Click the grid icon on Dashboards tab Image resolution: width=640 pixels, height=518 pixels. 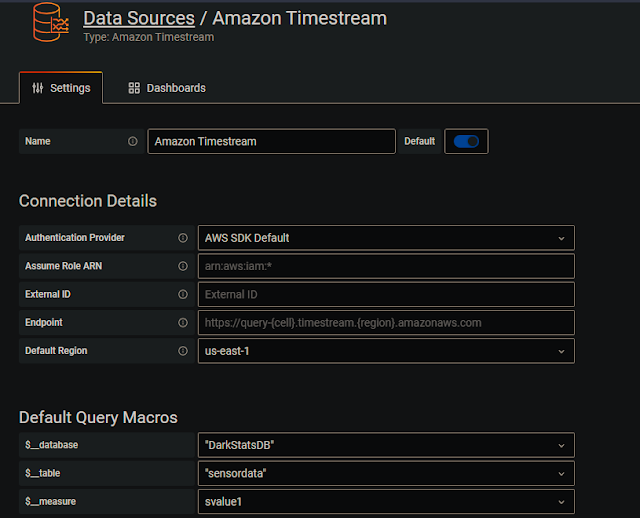coord(134,88)
